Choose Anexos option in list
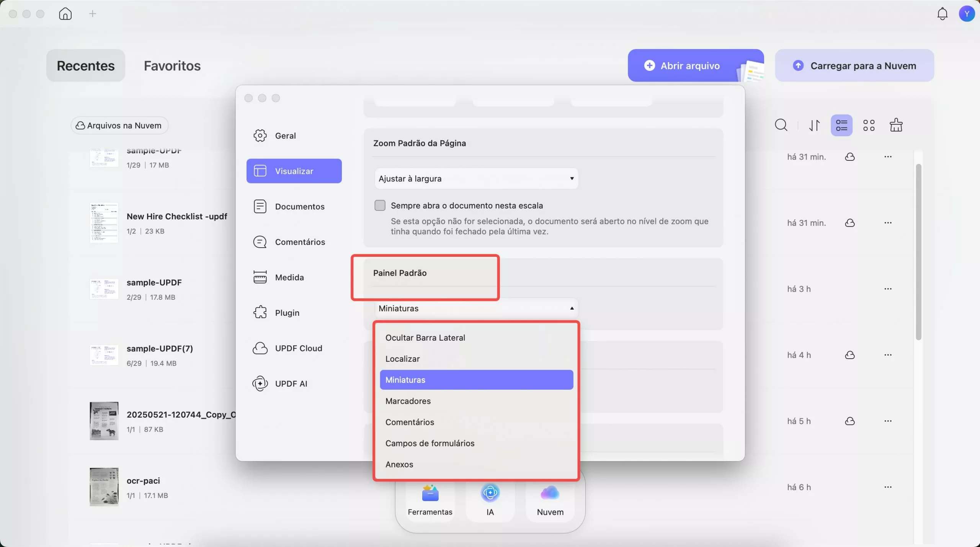The image size is (980, 547). pos(476,464)
